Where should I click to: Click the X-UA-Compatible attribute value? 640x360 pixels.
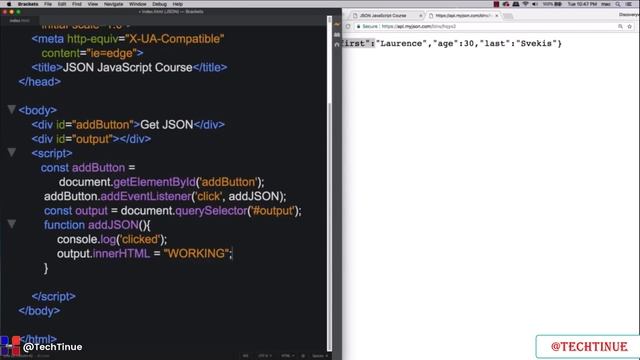(175, 39)
